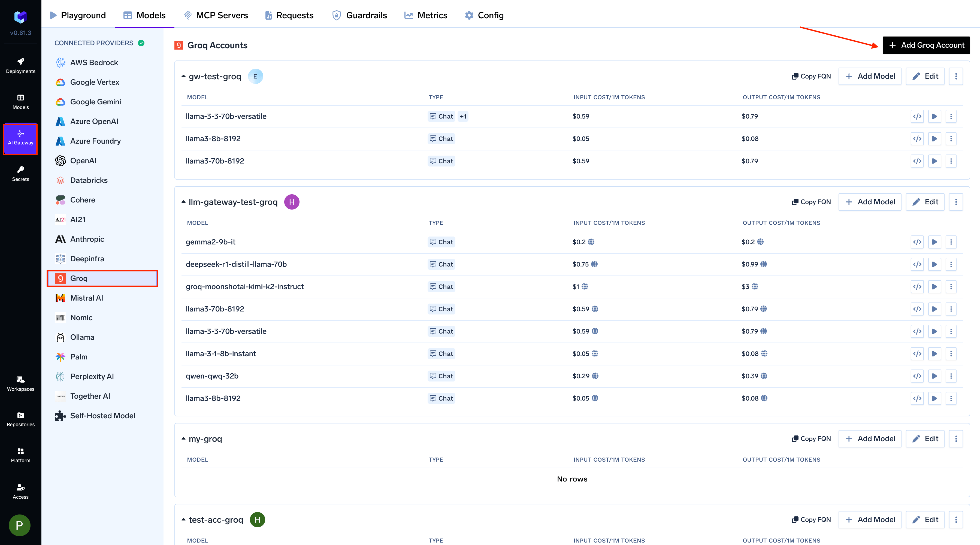Select Perplexity AI provider
The height and width of the screenshot is (545, 980).
102,377
